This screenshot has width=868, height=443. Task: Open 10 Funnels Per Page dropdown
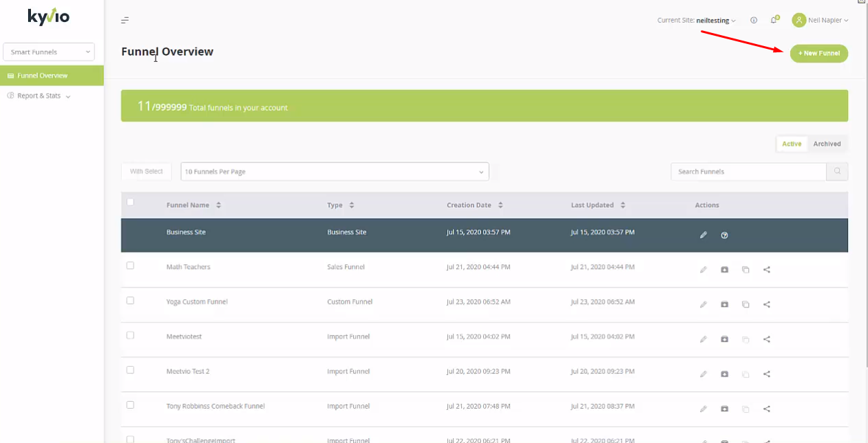[335, 171]
